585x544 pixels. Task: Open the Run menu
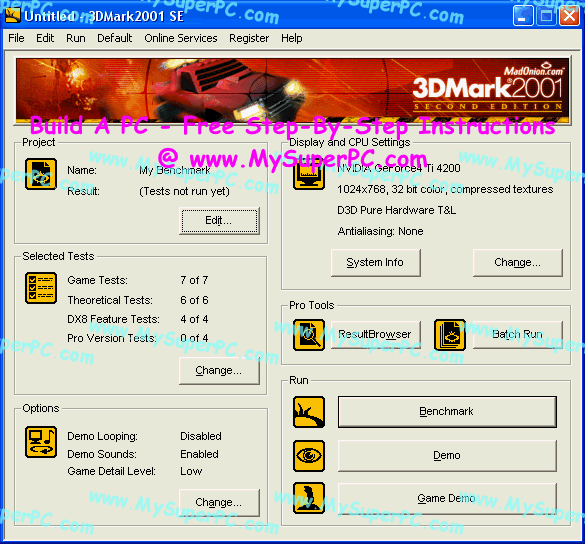76,38
